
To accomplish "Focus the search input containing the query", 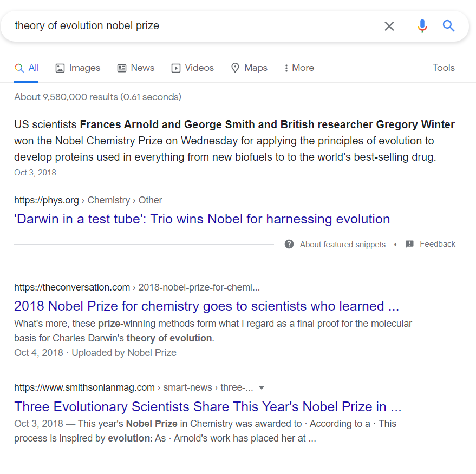I will coord(194,26).
